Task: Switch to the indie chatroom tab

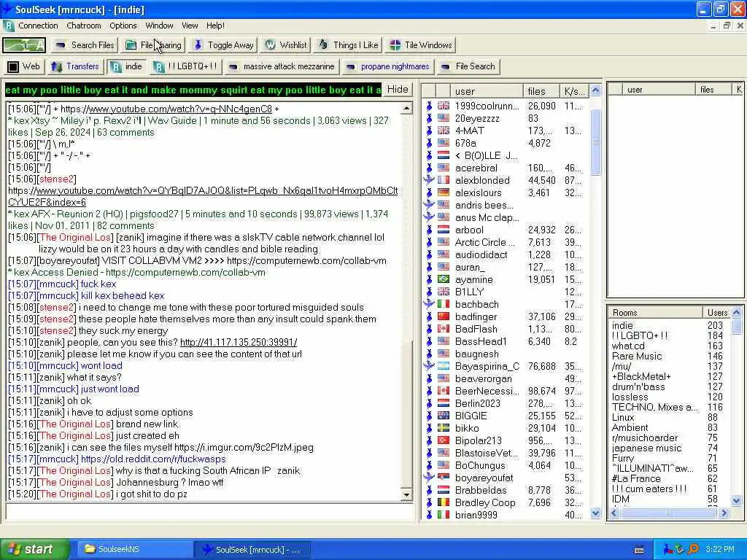Action: 127,66
